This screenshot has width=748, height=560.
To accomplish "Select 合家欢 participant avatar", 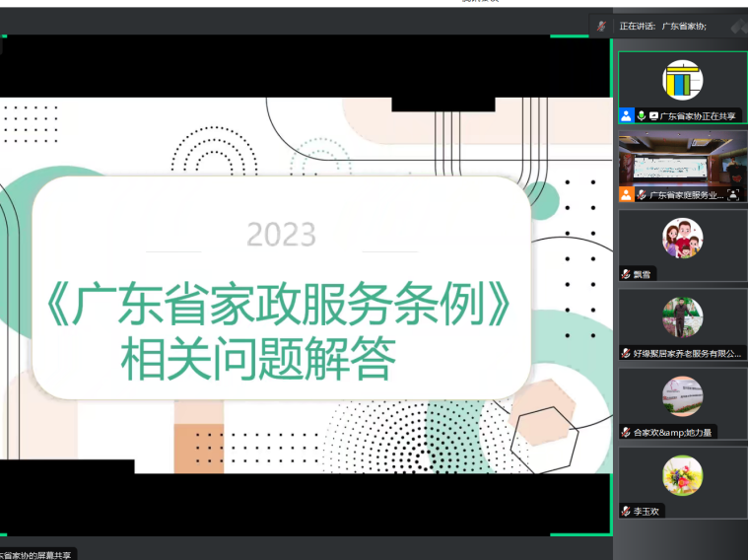I will 682,395.
